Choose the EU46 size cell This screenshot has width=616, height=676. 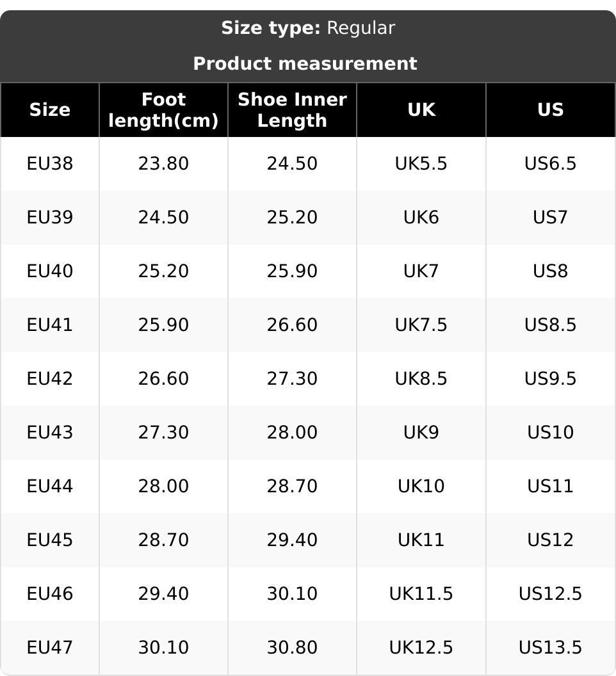pos(50,594)
